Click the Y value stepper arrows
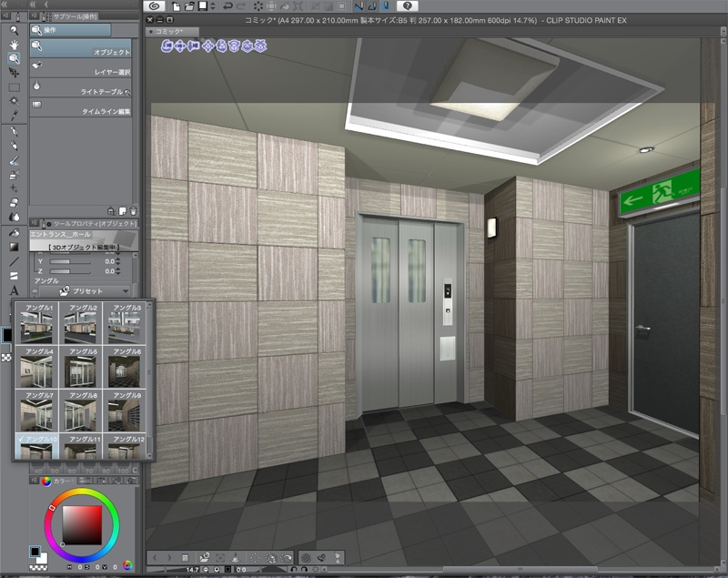Screen dimensions: 728x578 [x=118, y=261]
